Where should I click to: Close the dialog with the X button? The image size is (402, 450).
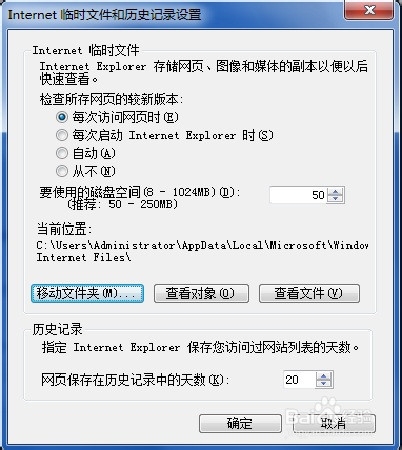[369, 10]
